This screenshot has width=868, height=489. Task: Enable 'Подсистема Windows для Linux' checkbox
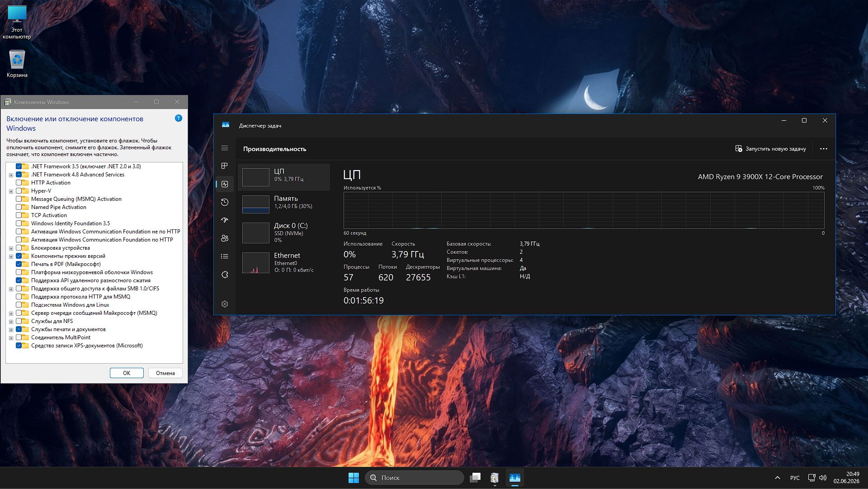[x=19, y=305]
